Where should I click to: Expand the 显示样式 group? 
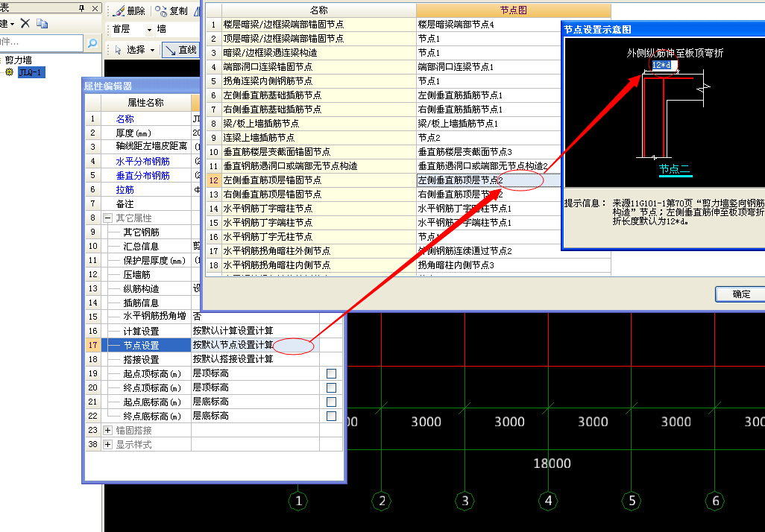pos(108,444)
